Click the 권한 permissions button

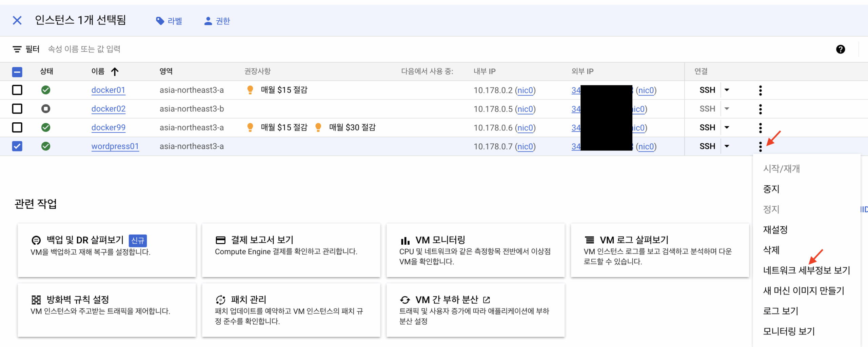[217, 21]
